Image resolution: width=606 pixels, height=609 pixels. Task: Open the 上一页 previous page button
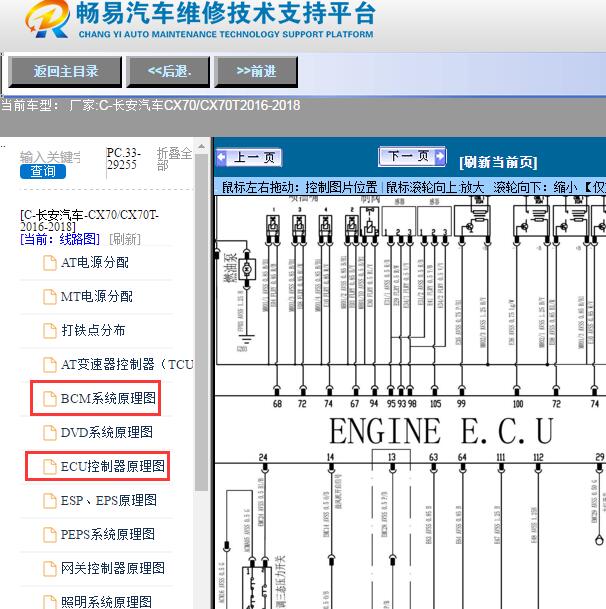pyautogui.click(x=249, y=158)
